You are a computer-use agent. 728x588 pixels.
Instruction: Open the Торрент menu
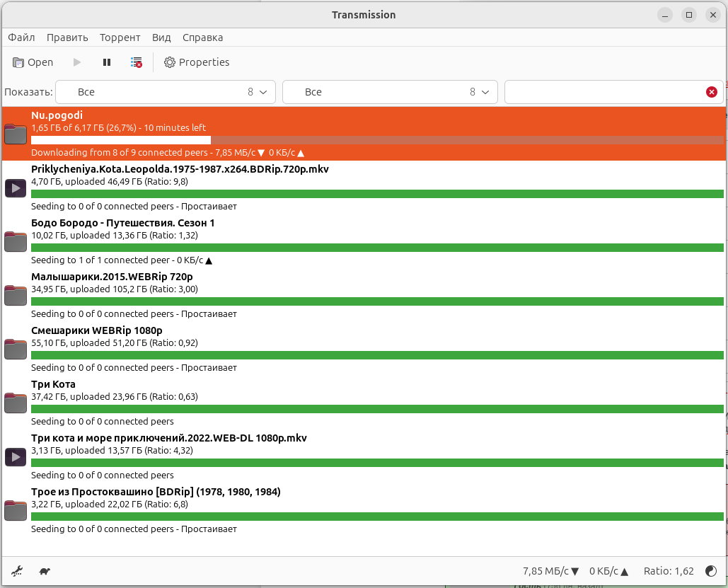pyautogui.click(x=120, y=38)
